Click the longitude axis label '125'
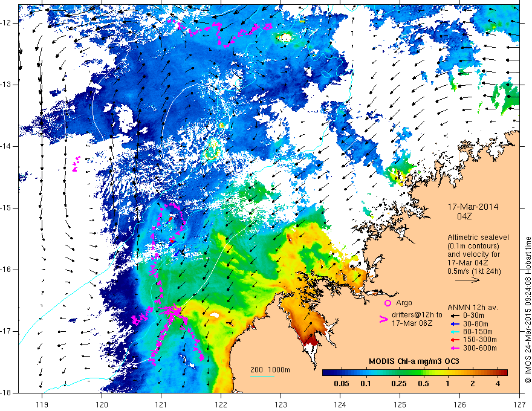This screenshot has height=411, width=532. tap(400, 404)
